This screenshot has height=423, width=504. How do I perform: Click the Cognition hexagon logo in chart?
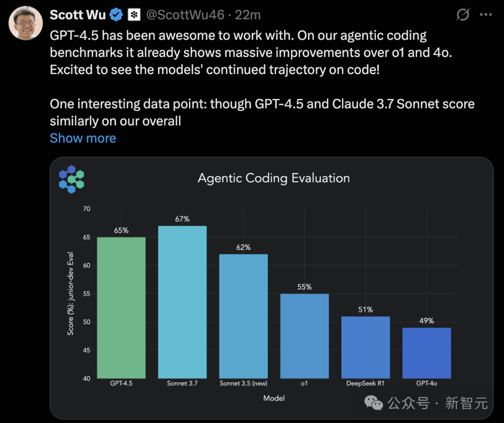(x=71, y=179)
